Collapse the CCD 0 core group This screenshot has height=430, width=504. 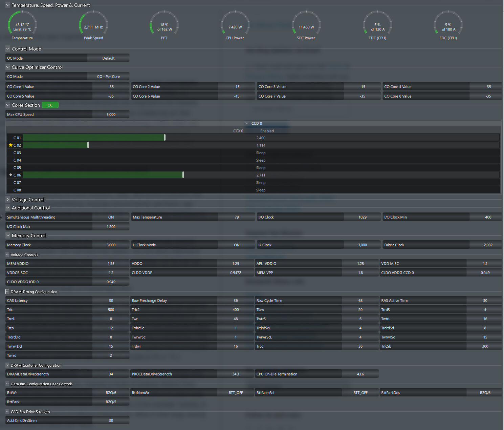pos(247,123)
